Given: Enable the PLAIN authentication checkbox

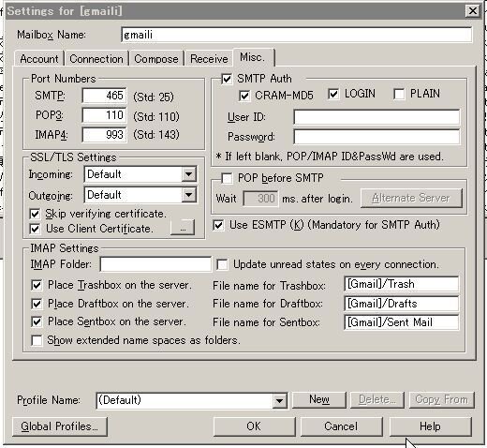Looking at the screenshot, I should click(399, 94).
